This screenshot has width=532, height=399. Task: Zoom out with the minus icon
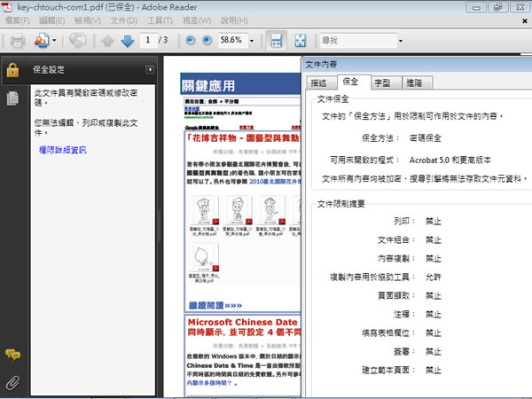click(x=191, y=41)
